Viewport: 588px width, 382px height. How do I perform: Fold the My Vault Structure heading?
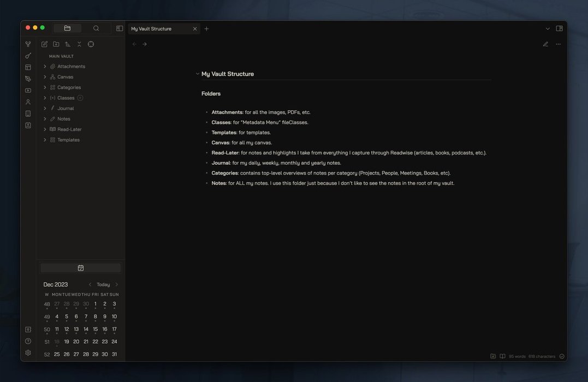[198, 74]
